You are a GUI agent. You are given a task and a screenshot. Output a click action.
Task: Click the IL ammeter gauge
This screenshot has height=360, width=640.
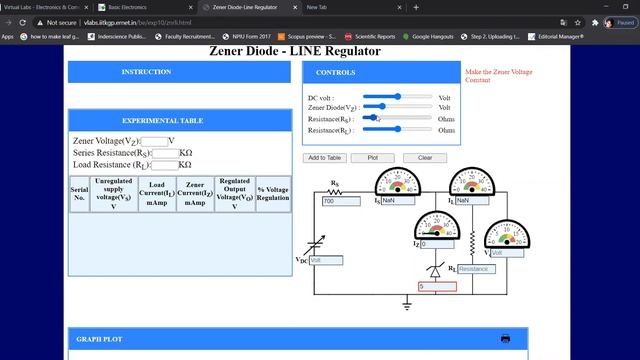[x=472, y=181]
